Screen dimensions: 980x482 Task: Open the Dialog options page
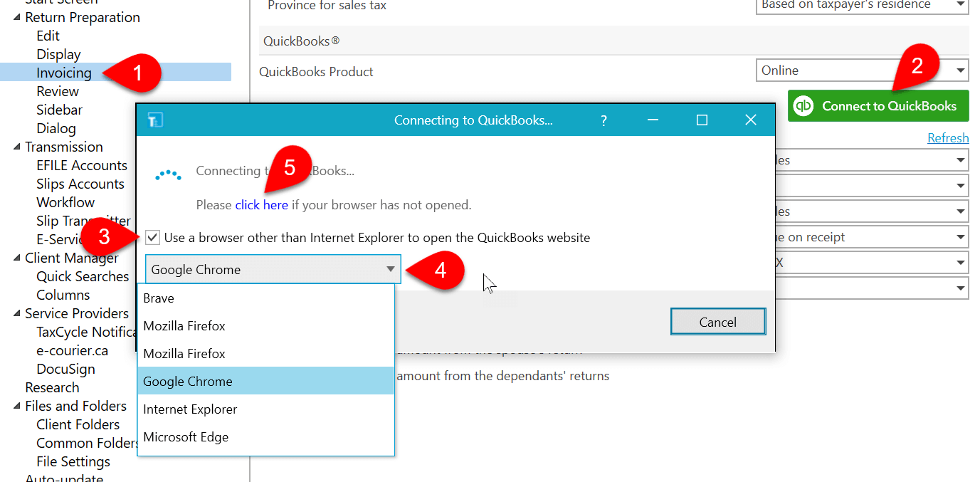tap(56, 128)
